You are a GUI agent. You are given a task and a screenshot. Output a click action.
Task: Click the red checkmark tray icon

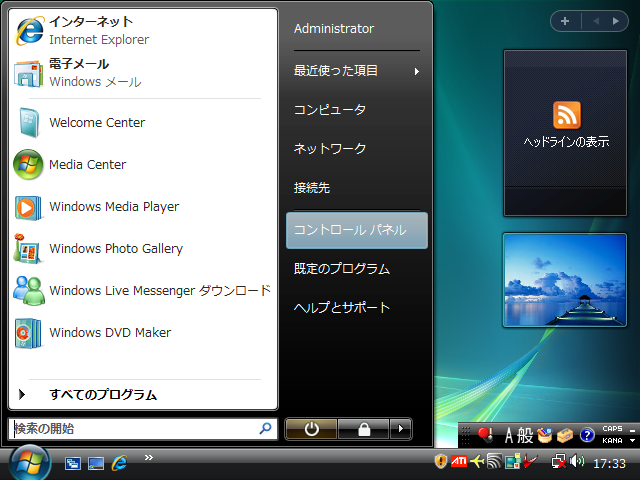[x=531, y=462]
